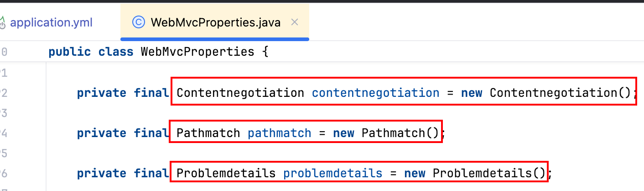Click the Pathmatch() constructor call
Image resolution: width=644 pixels, height=191 pixels.
point(400,133)
